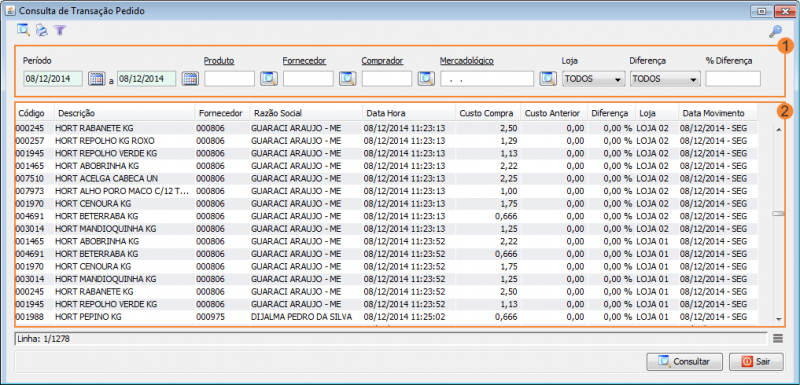Image resolution: width=800 pixels, height=385 pixels.
Task: Open the Fornecedor lookup search
Action: tap(347, 79)
